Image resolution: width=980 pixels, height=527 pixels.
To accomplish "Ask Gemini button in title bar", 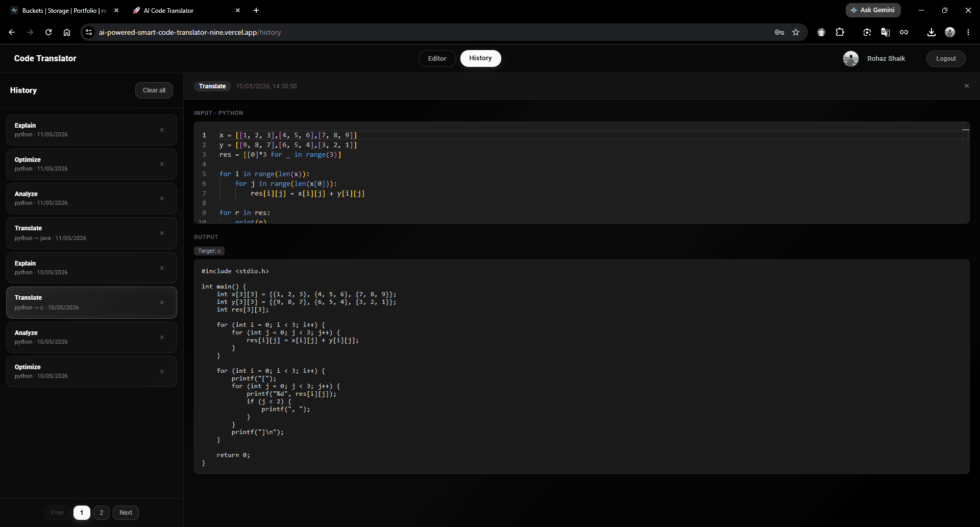I will (x=873, y=10).
